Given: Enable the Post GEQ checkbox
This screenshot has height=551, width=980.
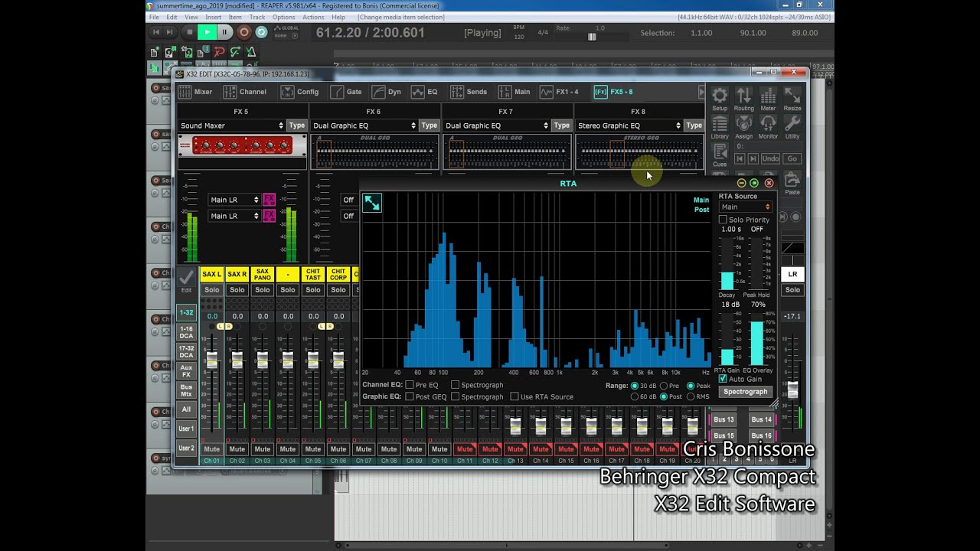Looking at the screenshot, I should point(410,396).
